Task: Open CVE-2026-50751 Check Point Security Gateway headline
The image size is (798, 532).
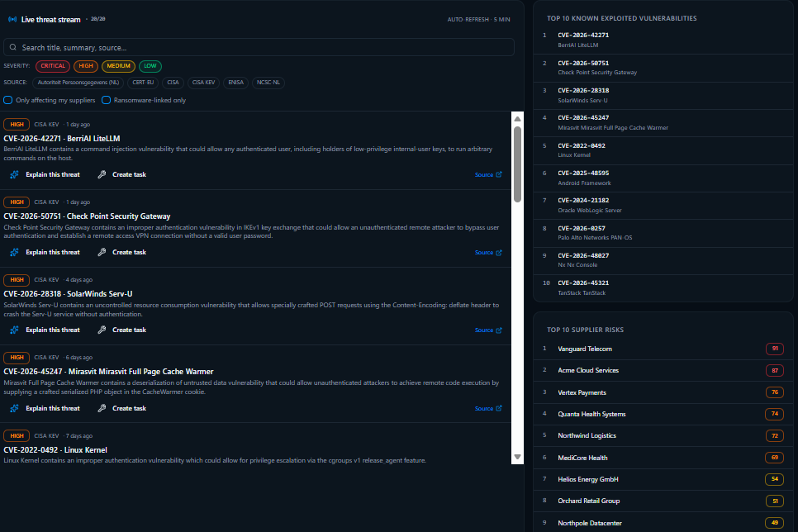Action: pyautogui.click(x=87, y=216)
